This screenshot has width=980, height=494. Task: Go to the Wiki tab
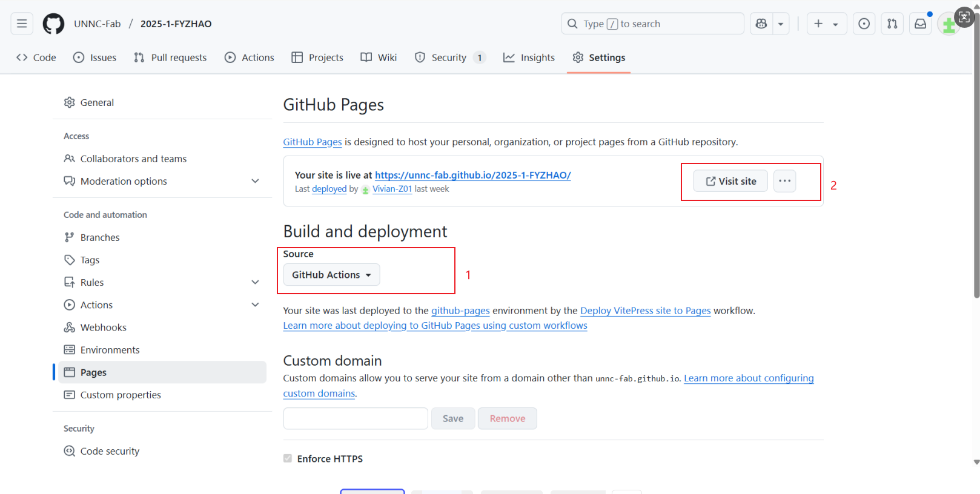pos(379,58)
